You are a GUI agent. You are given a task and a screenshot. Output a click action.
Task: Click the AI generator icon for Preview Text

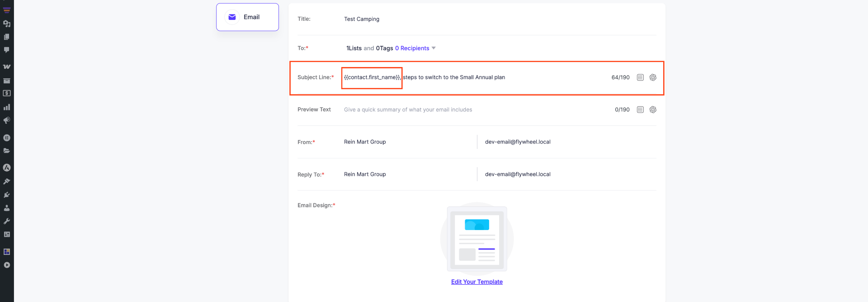point(653,110)
